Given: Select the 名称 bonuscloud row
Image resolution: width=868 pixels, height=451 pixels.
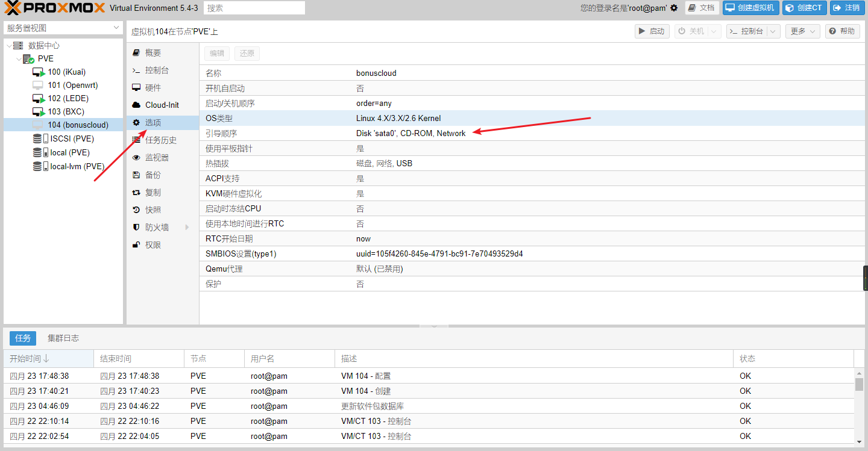Looking at the screenshot, I should click(532, 73).
